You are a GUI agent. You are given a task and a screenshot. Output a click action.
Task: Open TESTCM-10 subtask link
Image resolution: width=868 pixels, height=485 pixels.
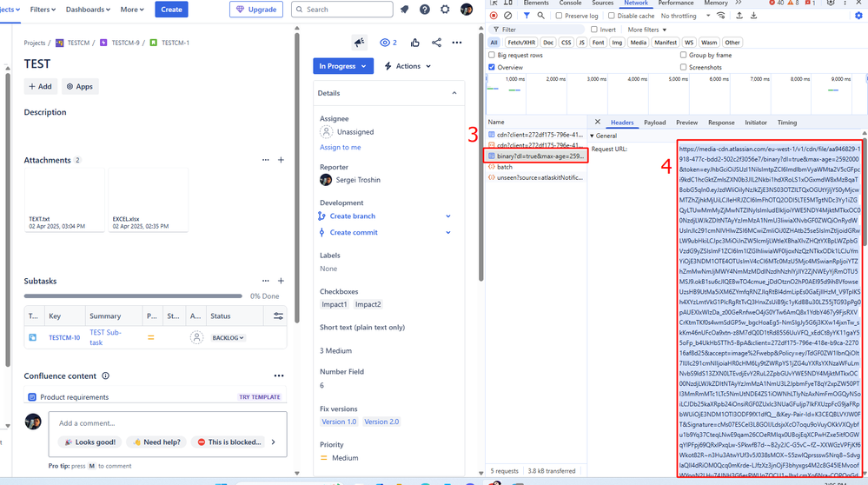click(x=64, y=338)
